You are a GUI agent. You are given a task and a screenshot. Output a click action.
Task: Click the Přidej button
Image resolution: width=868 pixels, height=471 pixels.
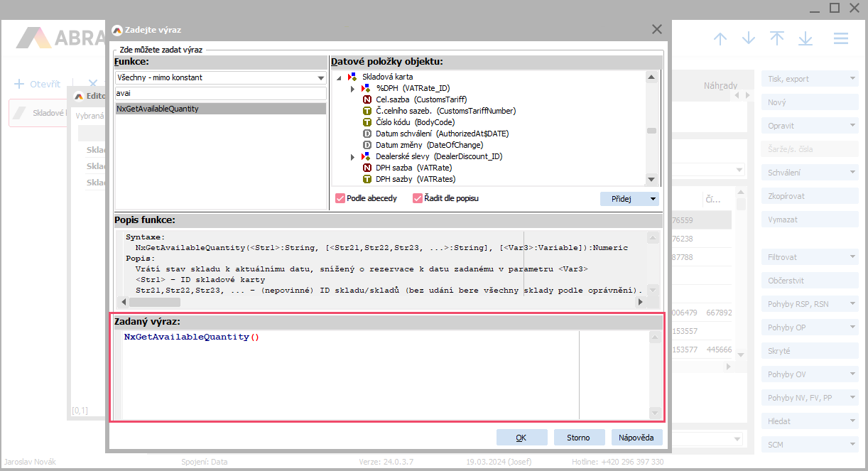(x=623, y=200)
